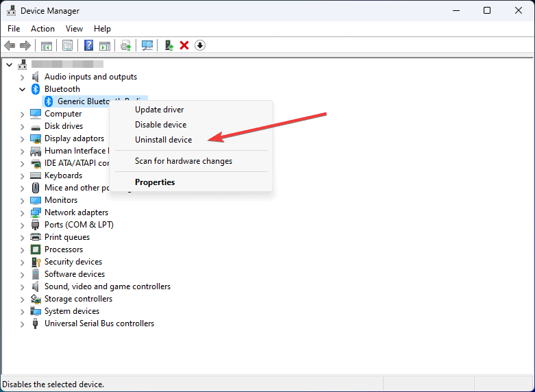Click the Disable device down-arrow icon
The width and height of the screenshot is (535, 392).
click(x=200, y=45)
